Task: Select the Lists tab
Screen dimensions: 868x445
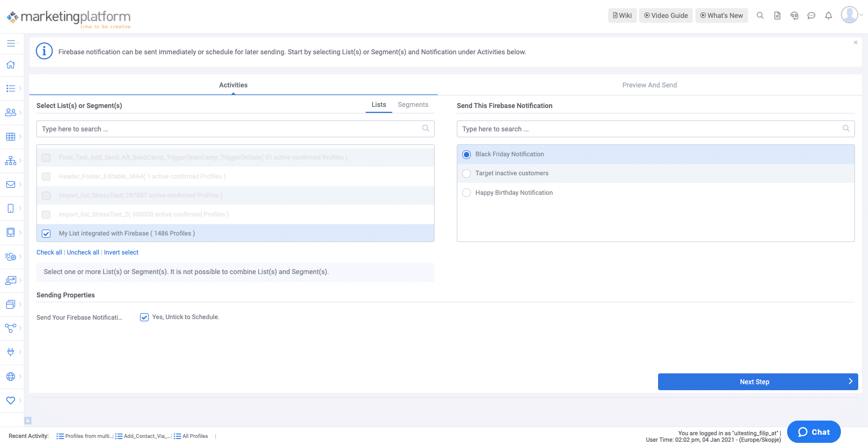Action: click(379, 105)
